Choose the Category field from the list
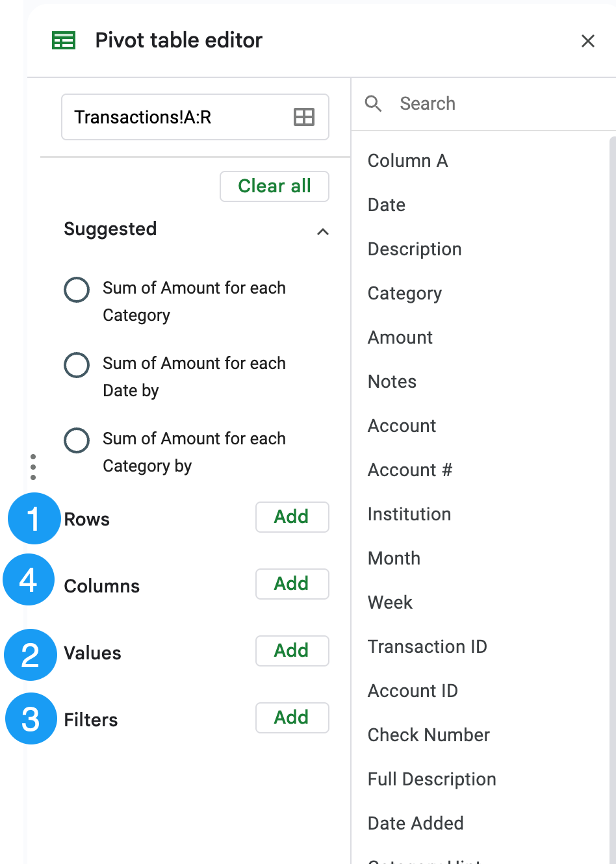The image size is (616, 864). coord(405,294)
